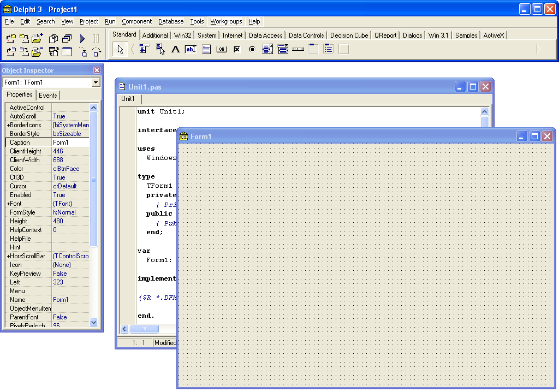
Task: Open the Select Form From List icon
Action: (67, 39)
